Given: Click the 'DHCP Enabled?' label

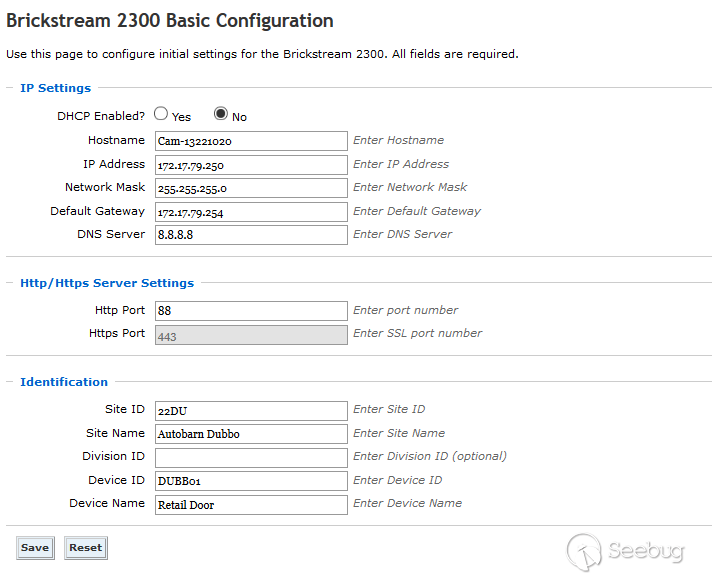Looking at the screenshot, I should pos(101,116).
